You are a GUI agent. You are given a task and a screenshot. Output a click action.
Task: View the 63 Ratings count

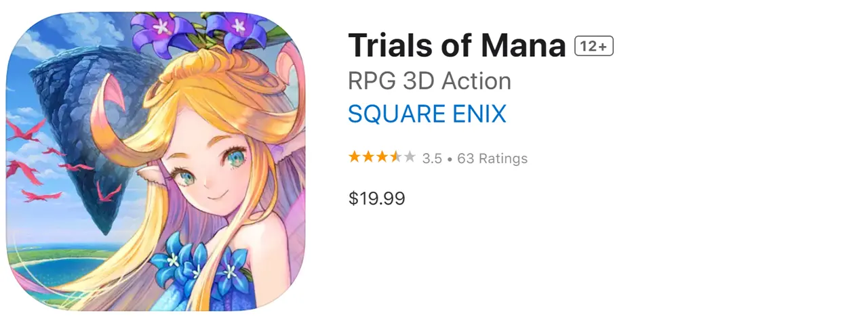click(x=492, y=158)
